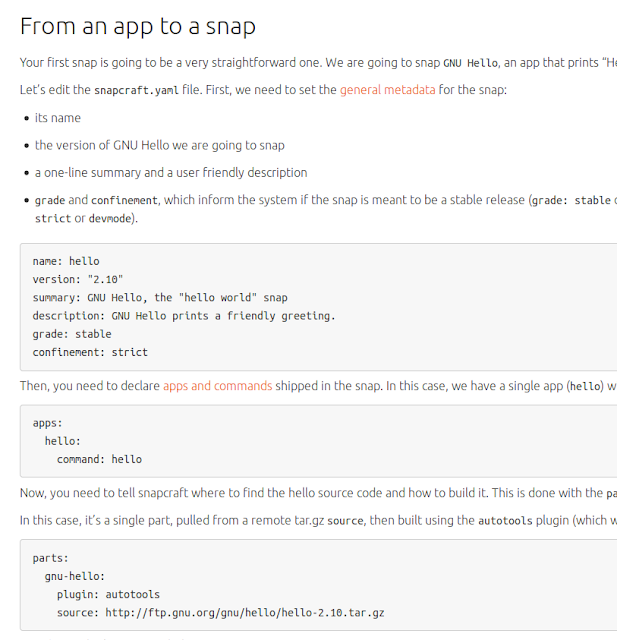Click the GNU Hello version bullet item

point(160,145)
